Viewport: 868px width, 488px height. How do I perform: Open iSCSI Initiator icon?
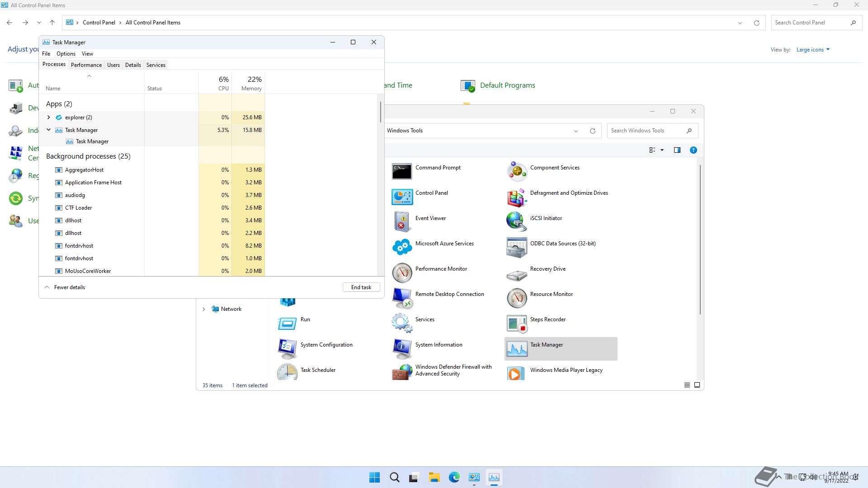tap(517, 222)
